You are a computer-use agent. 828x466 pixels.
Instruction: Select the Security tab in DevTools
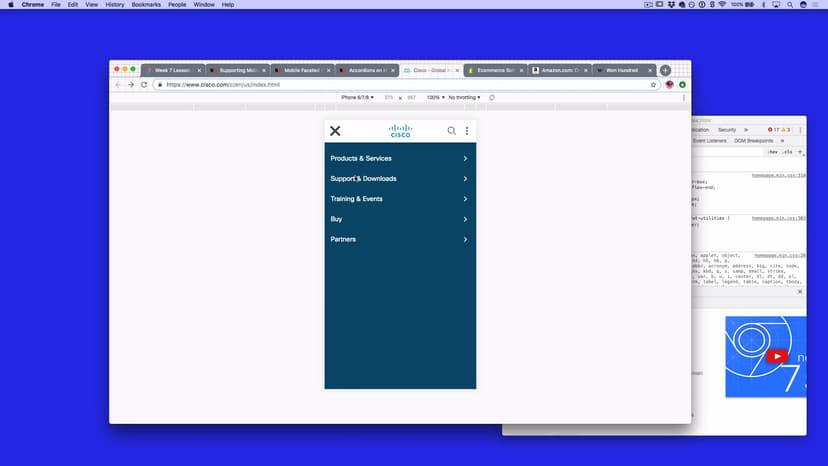pos(727,130)
